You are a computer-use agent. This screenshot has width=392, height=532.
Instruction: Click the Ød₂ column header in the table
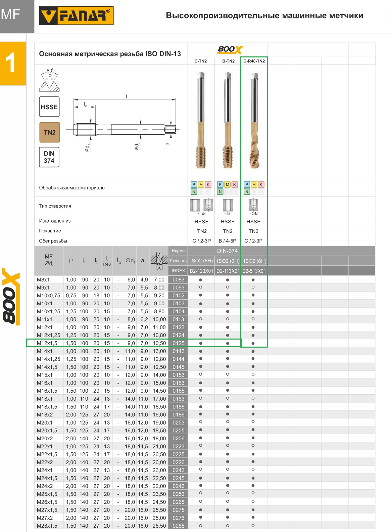coord(131,260)
